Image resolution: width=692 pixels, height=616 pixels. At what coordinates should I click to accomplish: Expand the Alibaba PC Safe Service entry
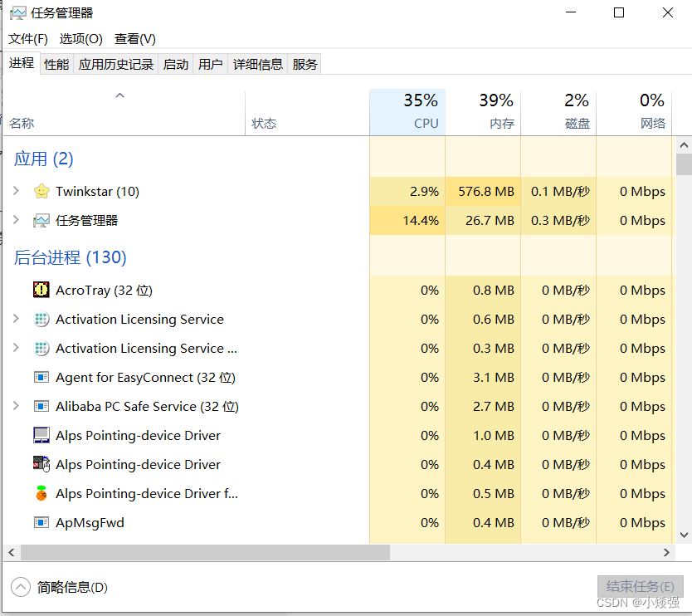click(16, 405)
